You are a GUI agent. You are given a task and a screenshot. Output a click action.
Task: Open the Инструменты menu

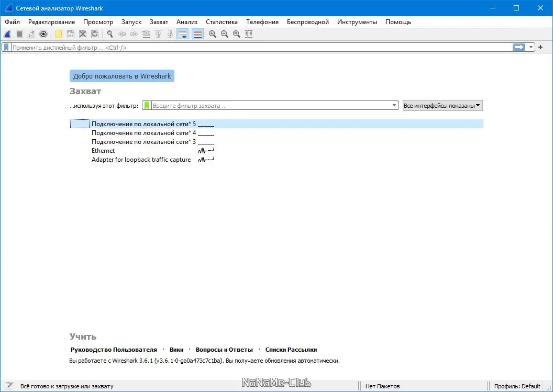coord(357,22)
